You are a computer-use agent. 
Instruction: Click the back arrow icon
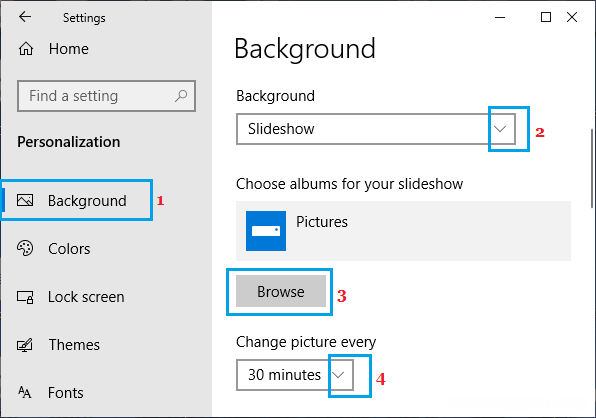(x=25, y=17)
